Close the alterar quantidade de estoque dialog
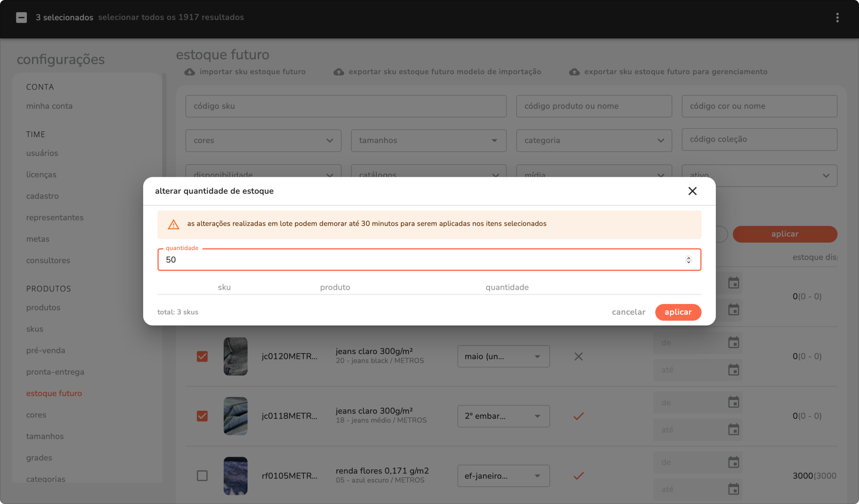The image size is (859, 504). [692, 191]
